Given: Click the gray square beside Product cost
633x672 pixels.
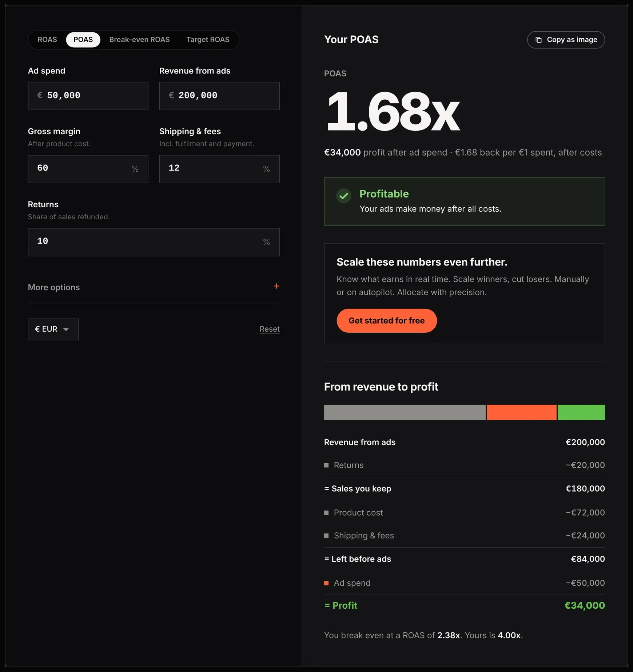Looking at the screenshot, I should click(x=326, y=513).
